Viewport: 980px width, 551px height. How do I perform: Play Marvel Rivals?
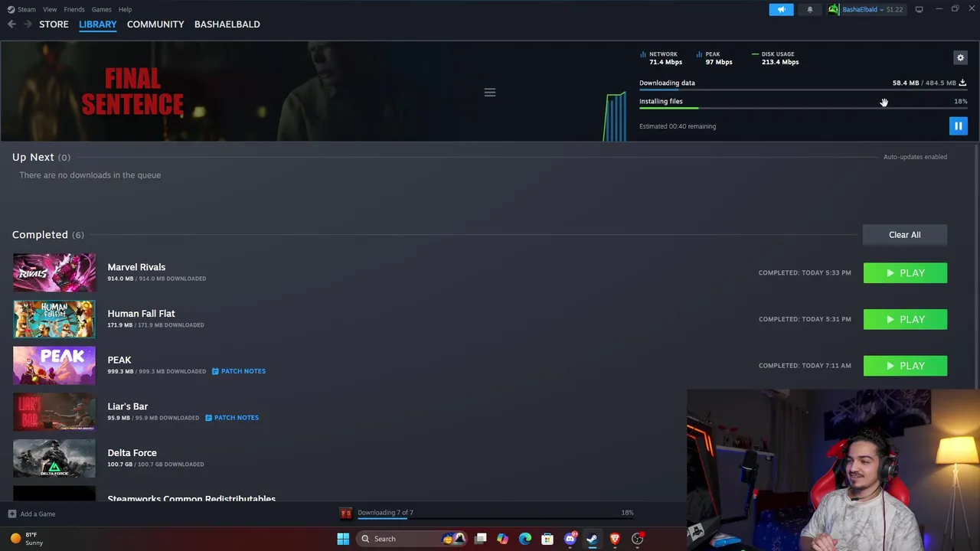pyautogui.click(x=905, y=273)
